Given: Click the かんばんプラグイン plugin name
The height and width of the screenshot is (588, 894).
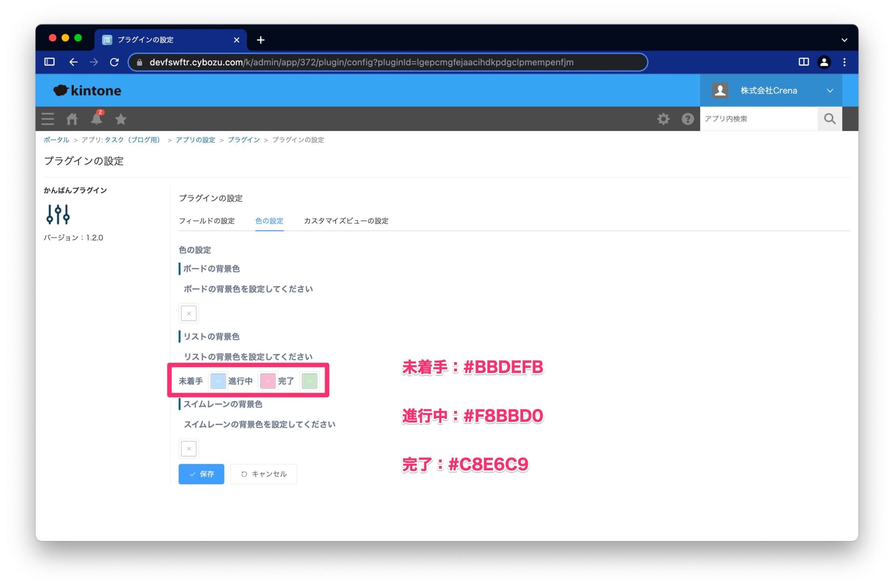Looking at the screenshot, I should [75, 190].
